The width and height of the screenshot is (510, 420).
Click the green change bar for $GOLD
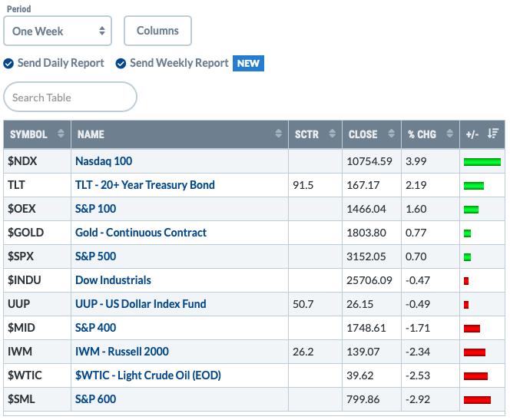tap(468, 233)
